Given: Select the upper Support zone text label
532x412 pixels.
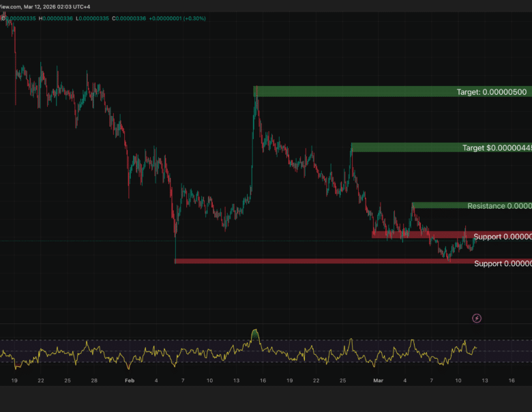Looking at the screenshot, I should click(x=502, y=237).
